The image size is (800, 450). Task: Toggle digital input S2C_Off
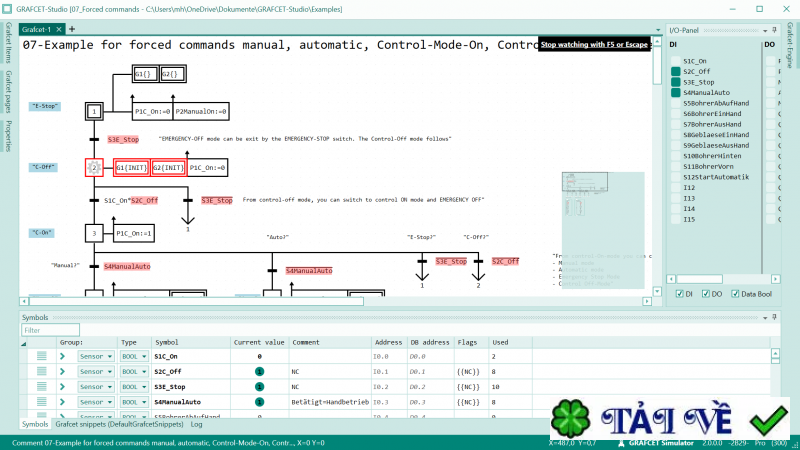coord(676,71)
